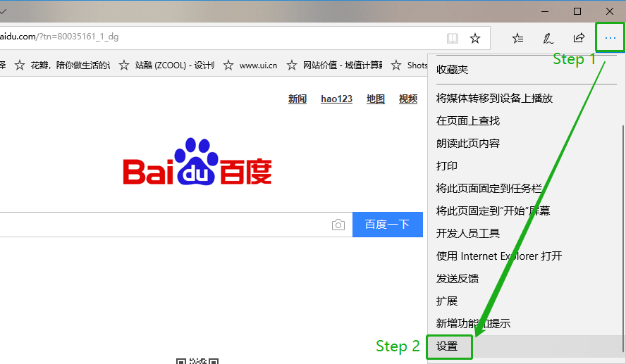Open the Shots bookmark
The width and height of the screenshot is (626, 364).
tap(409, 65)
